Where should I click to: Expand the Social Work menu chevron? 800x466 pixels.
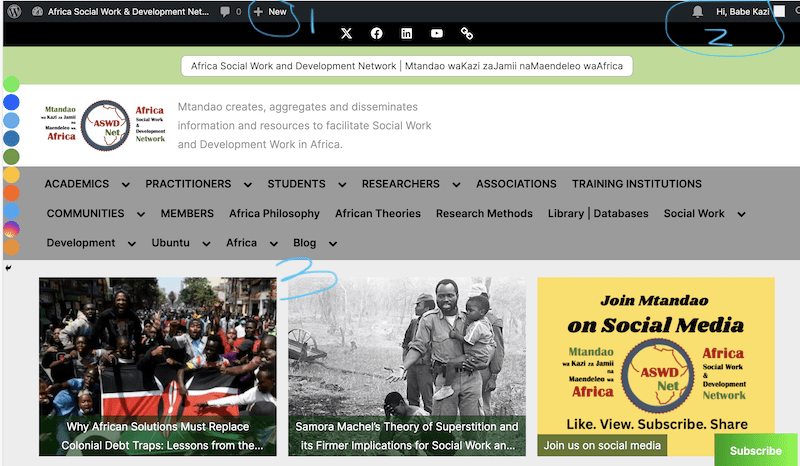(741, 214)
